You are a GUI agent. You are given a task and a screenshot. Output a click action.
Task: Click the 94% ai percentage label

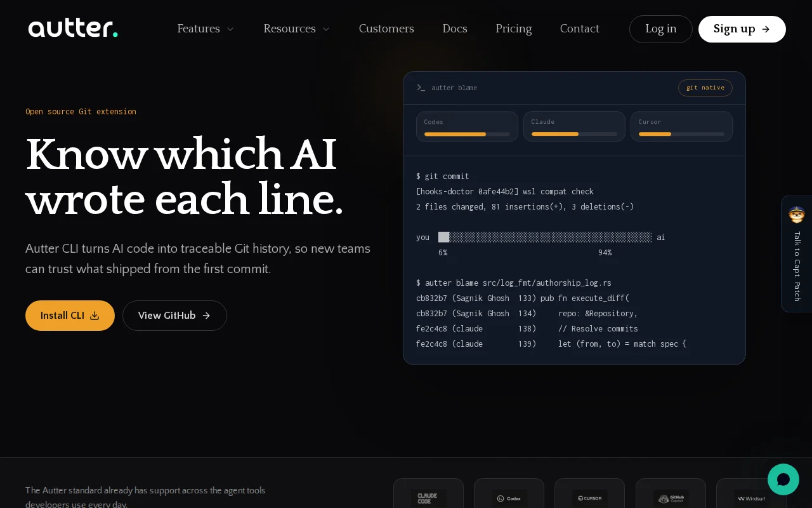click(605, 253)
